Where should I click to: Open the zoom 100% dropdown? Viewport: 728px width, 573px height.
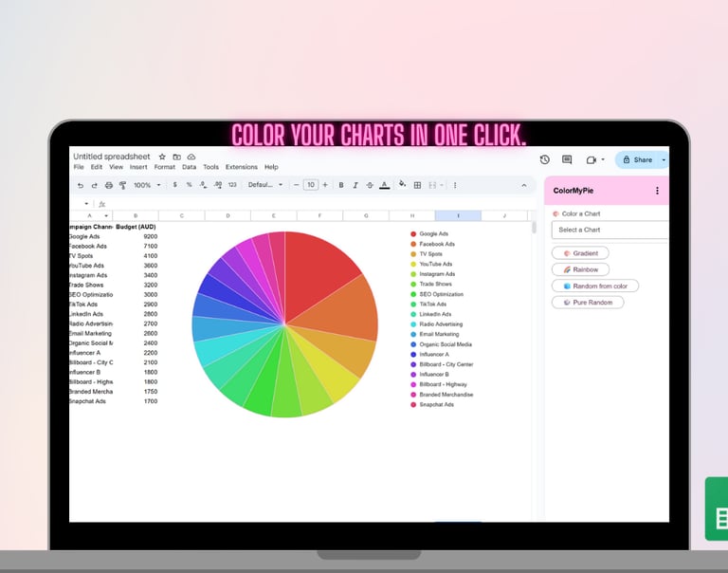click(147, 185)
